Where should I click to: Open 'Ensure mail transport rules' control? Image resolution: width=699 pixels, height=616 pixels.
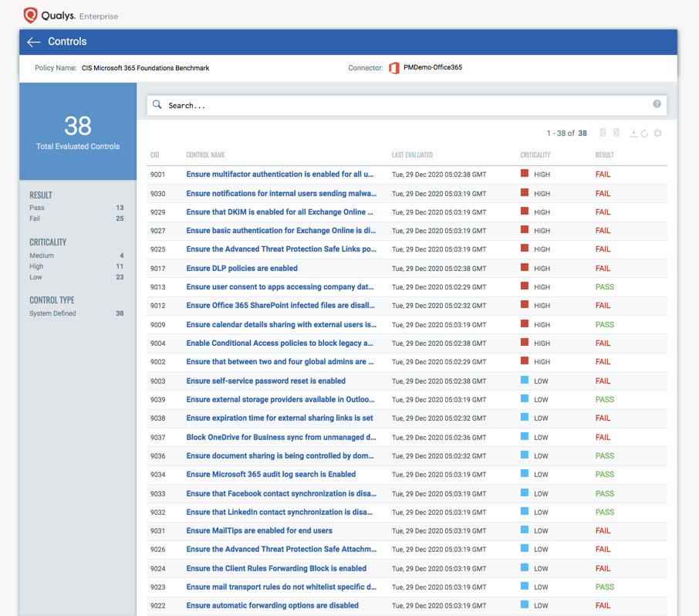click(282, 587)
